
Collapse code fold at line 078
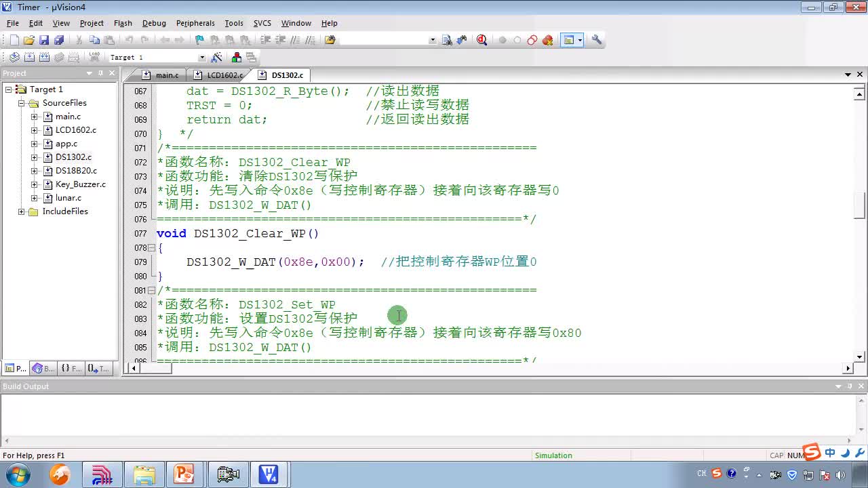point(152,247)
